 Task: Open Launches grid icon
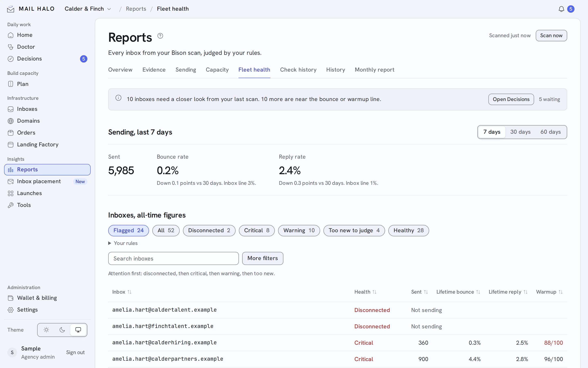10,193
